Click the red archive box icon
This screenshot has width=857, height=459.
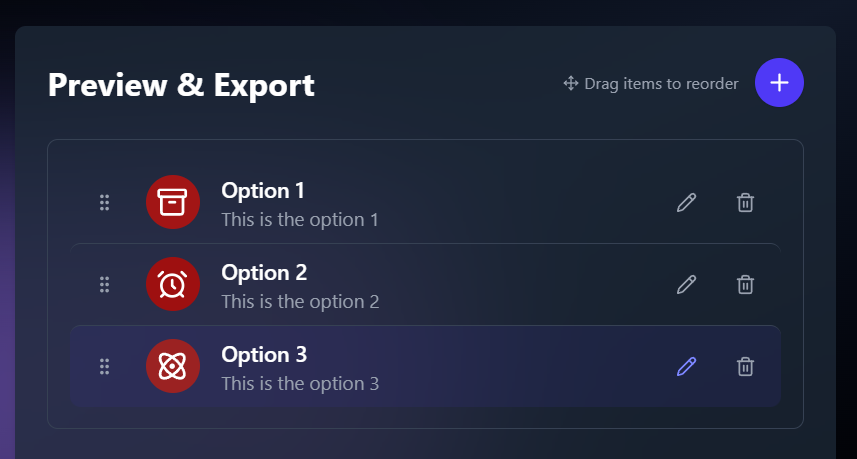point(173,202)
